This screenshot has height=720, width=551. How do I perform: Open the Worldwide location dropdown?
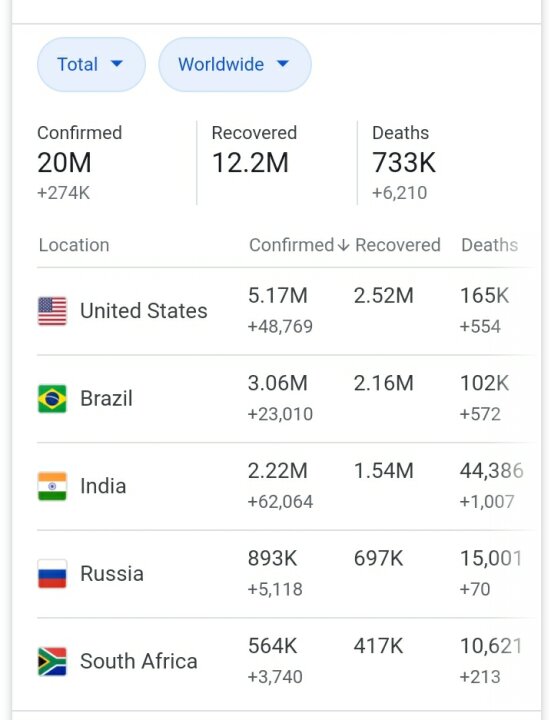(x=235, y=64)
